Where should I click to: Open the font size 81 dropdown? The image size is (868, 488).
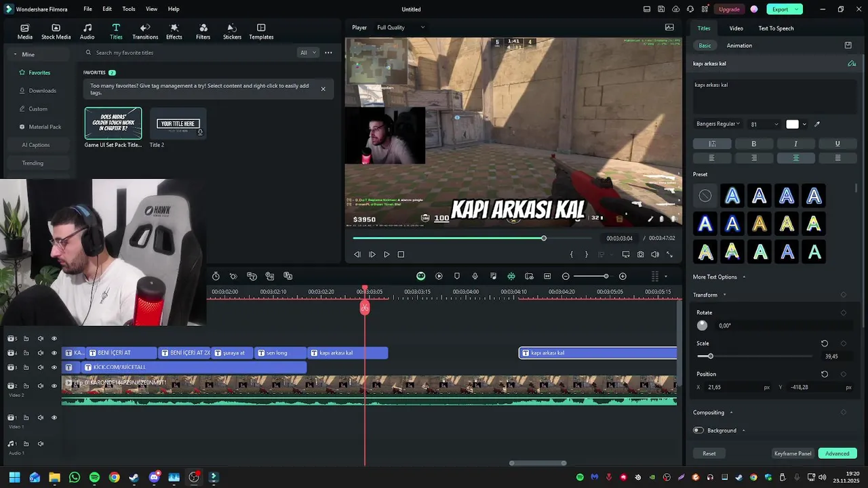[764, 124]
